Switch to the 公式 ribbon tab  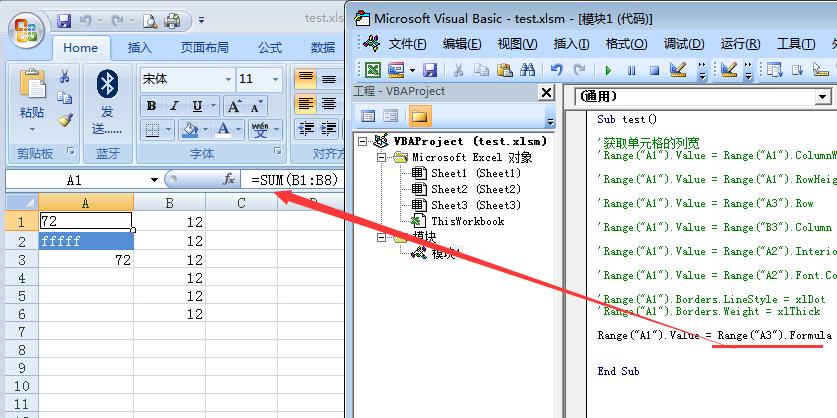click(270, 48)
